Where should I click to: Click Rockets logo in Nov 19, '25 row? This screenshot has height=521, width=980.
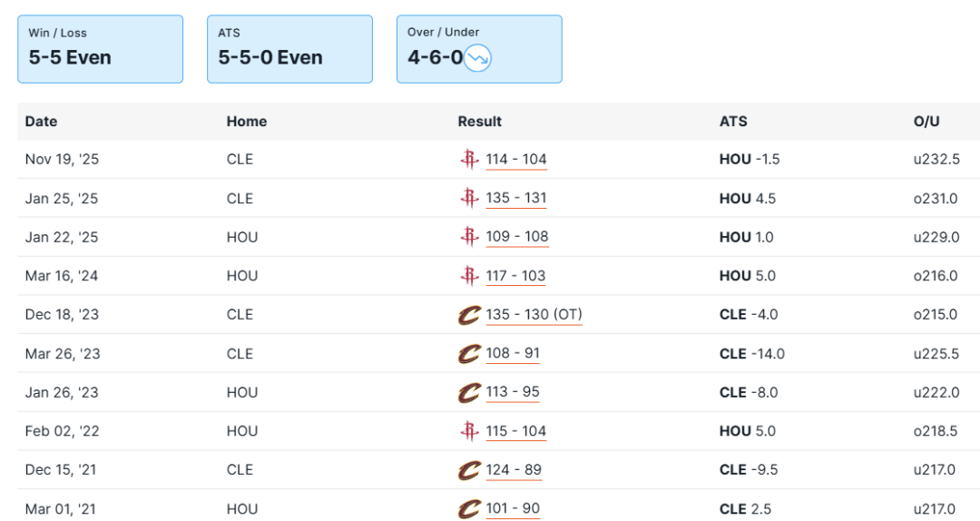coord(469,160)
